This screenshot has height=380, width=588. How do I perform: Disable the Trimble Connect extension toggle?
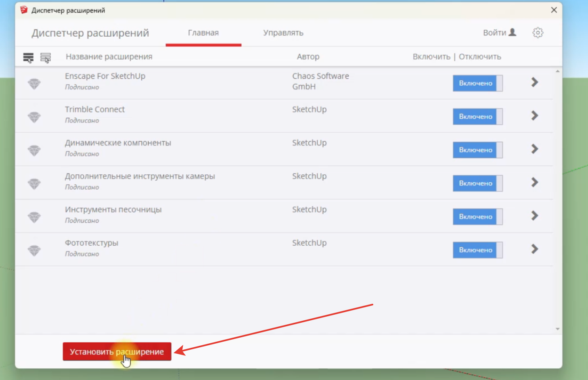(477, 117)
